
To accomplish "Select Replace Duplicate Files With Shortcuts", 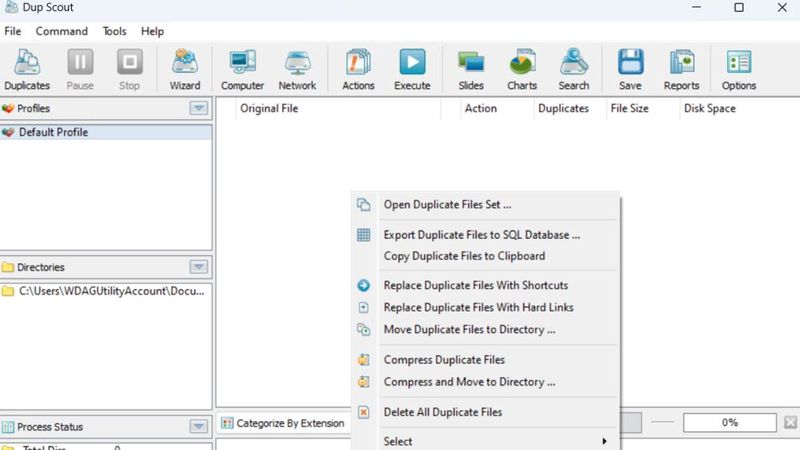I will tap(475, 285).
